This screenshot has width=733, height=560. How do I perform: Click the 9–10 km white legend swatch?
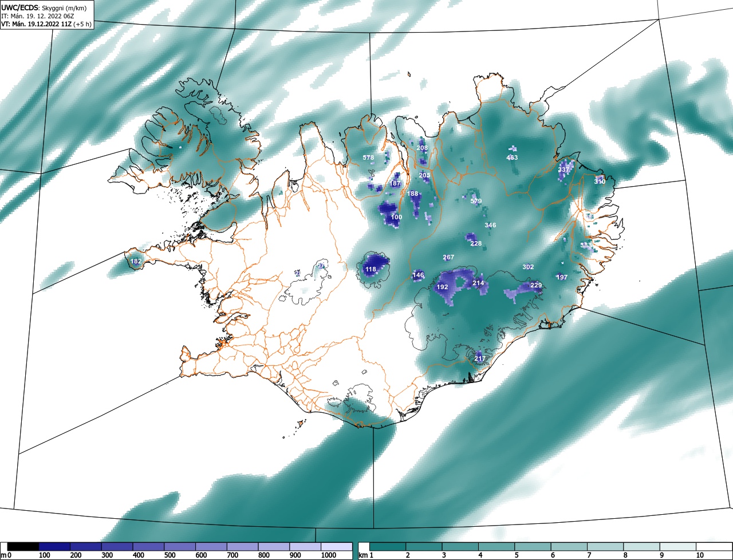pos(678,546)
